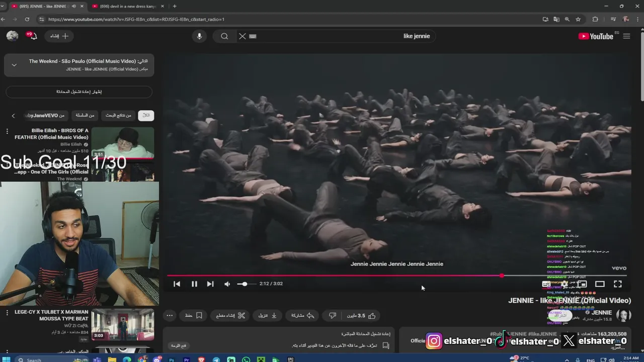Open LEGE-CY type beat video thumbnail

point(123,324)
